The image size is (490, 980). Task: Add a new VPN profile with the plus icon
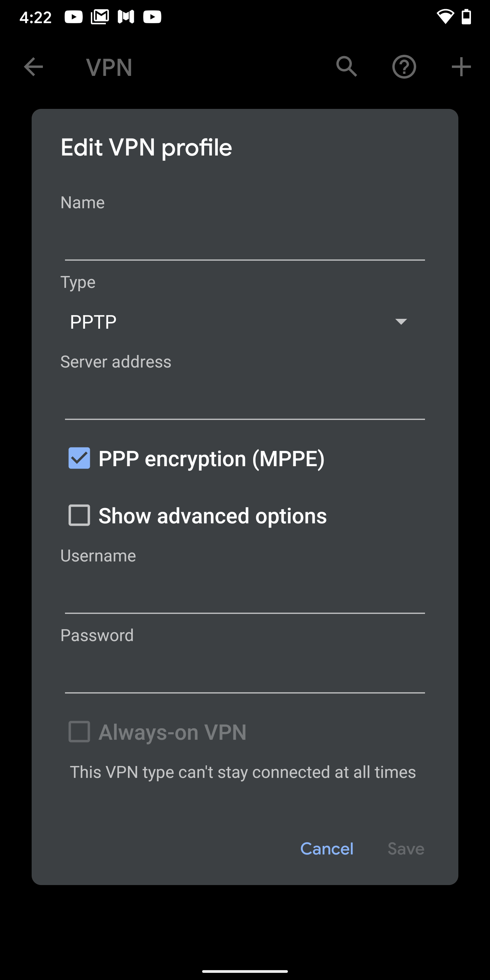click(x=460, y=67)
